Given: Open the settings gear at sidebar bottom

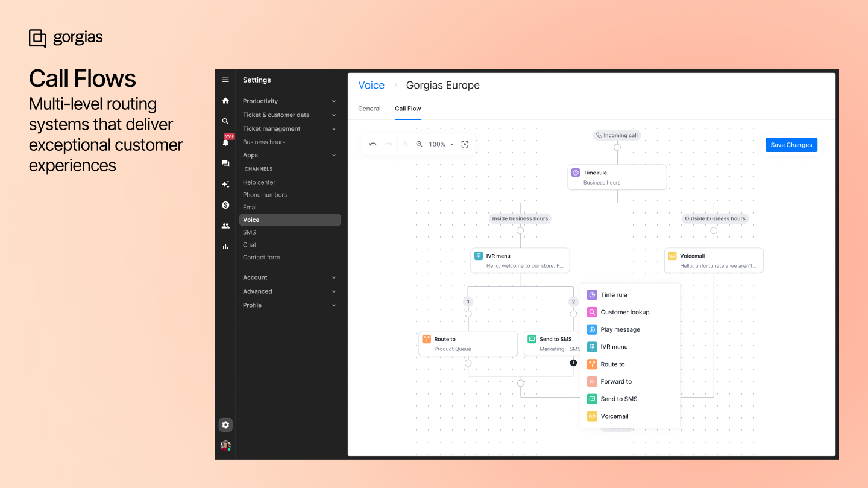Looking at the screenshot, I should (x=225, y=425).
